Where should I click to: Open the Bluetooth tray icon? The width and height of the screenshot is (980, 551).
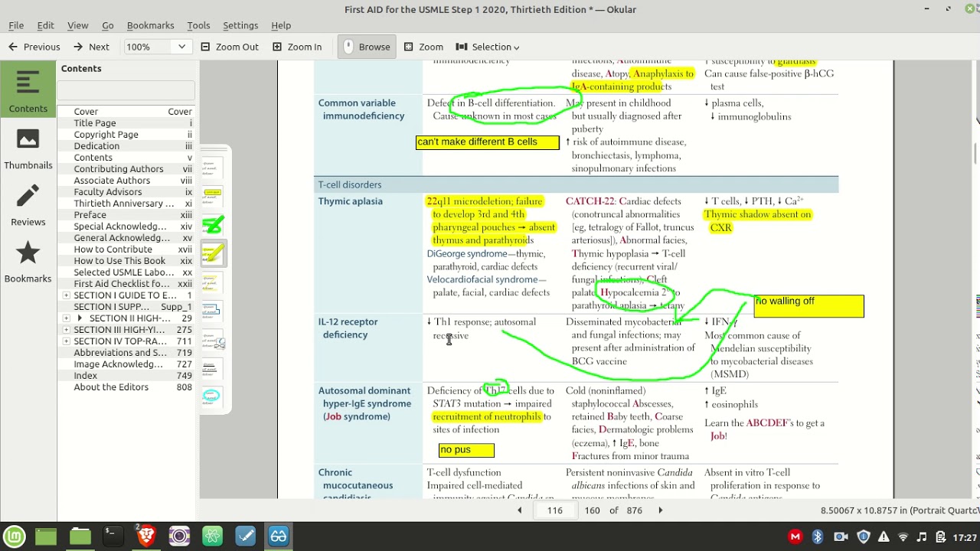tap(817, 537)
